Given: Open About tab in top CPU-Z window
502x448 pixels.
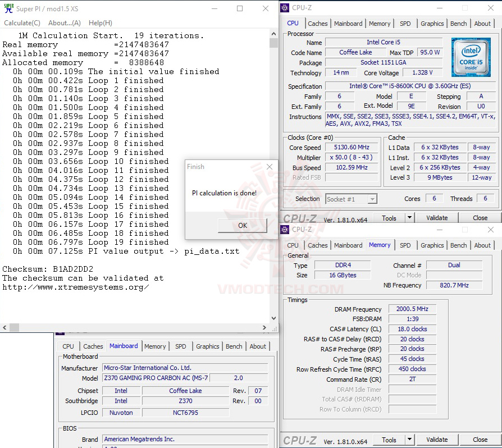Looking at the screenshot, I should coord(482,24).
